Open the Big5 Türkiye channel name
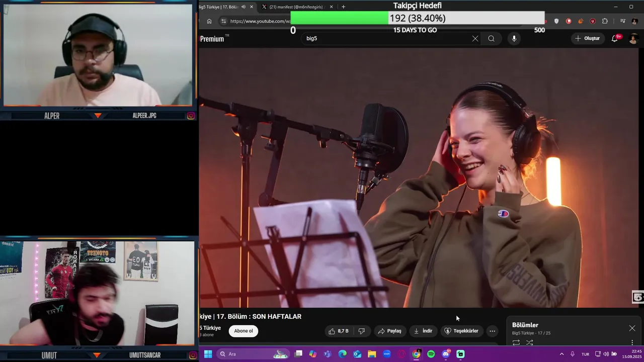The image size is (644, 362). [x=210, y=328]
